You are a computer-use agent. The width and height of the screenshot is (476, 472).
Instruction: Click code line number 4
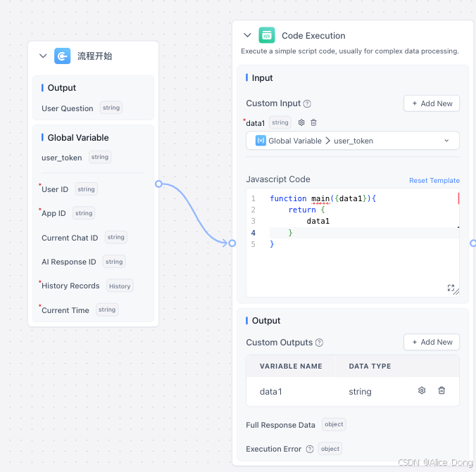253,233
